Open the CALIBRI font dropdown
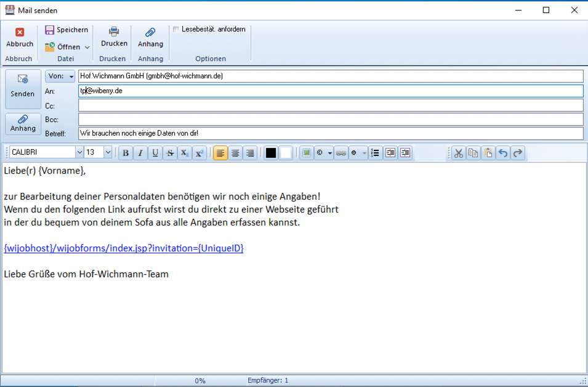 click(79, 153)
